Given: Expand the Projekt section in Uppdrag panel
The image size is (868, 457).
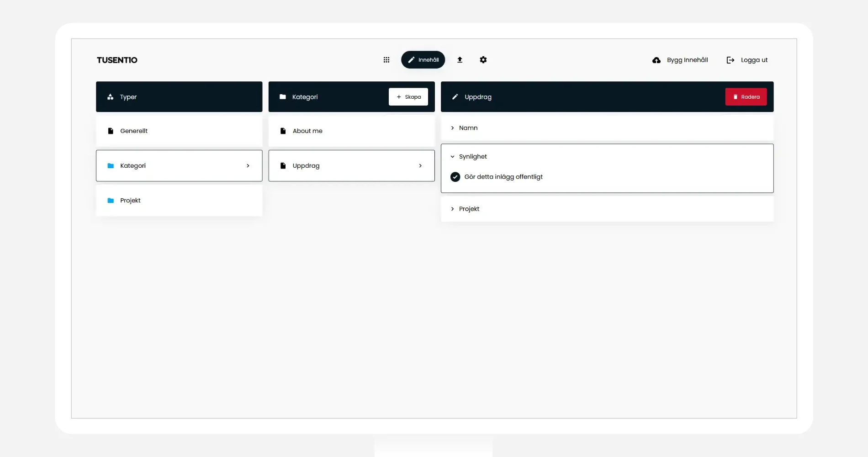Looking at the screenshot, I should coord(452,209).
